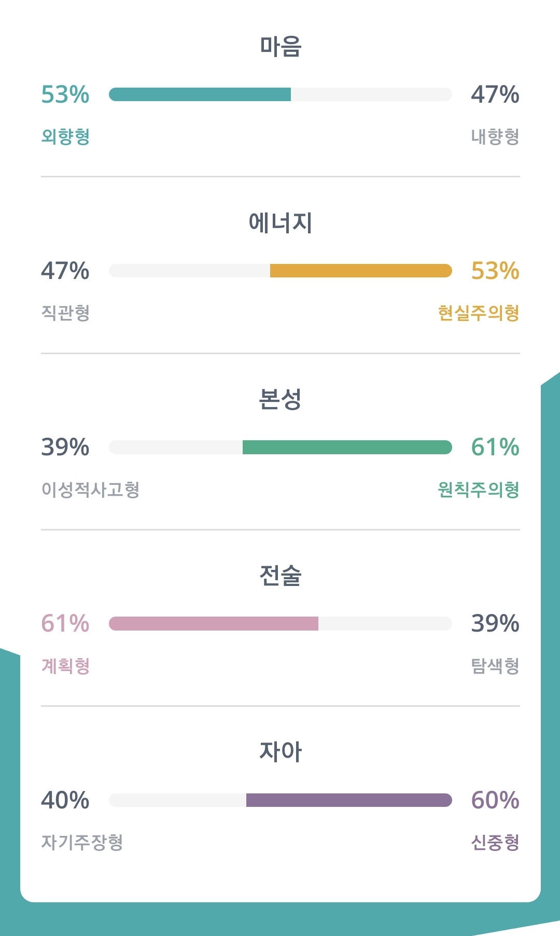The image size is (560, 936).
Task: Click the 계획형 trait label
Action: click(66, 665)
